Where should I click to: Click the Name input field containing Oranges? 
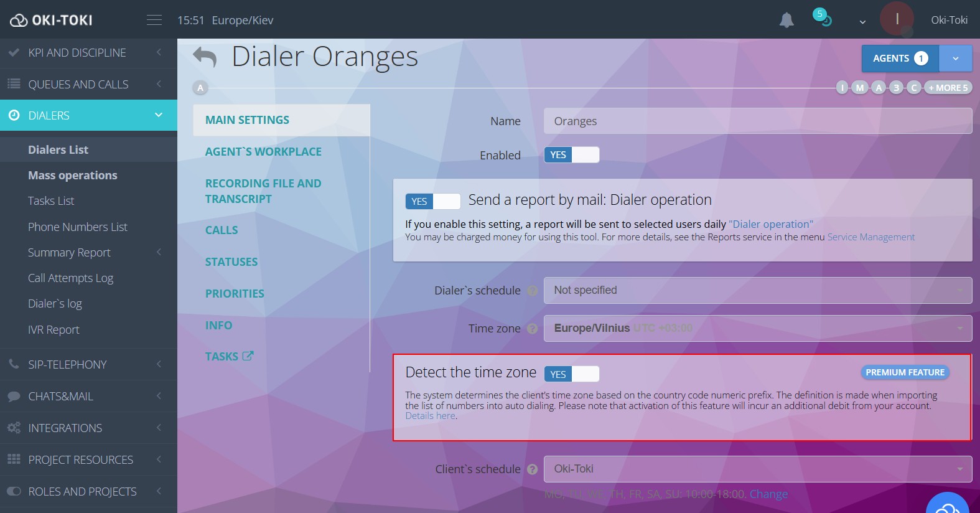tap(757, 121)
